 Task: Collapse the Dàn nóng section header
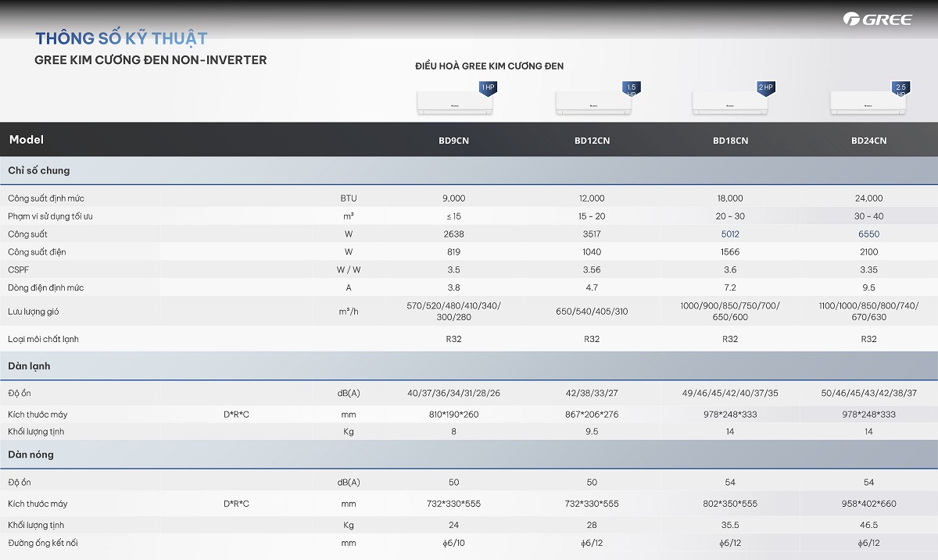(469, 454)
